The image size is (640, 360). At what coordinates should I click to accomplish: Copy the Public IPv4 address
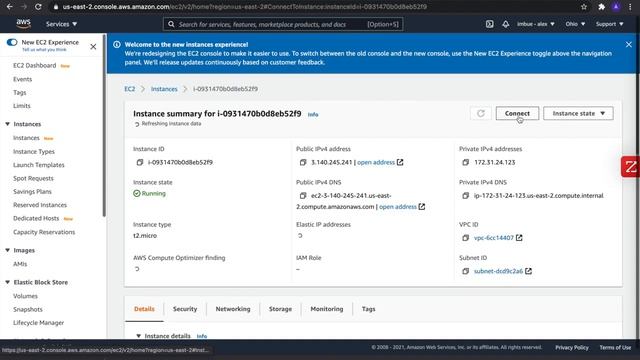coord(303,162)
